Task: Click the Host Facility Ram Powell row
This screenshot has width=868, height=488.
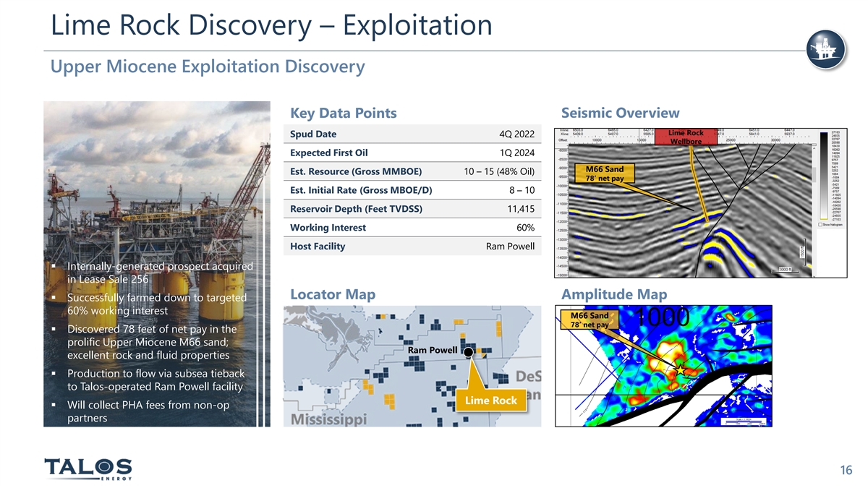Action: click(x=412, y=247)
